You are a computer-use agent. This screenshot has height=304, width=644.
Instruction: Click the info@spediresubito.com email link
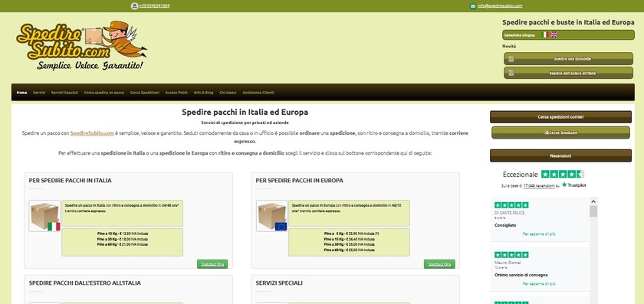pyautogui.click(x=500, y=6)
